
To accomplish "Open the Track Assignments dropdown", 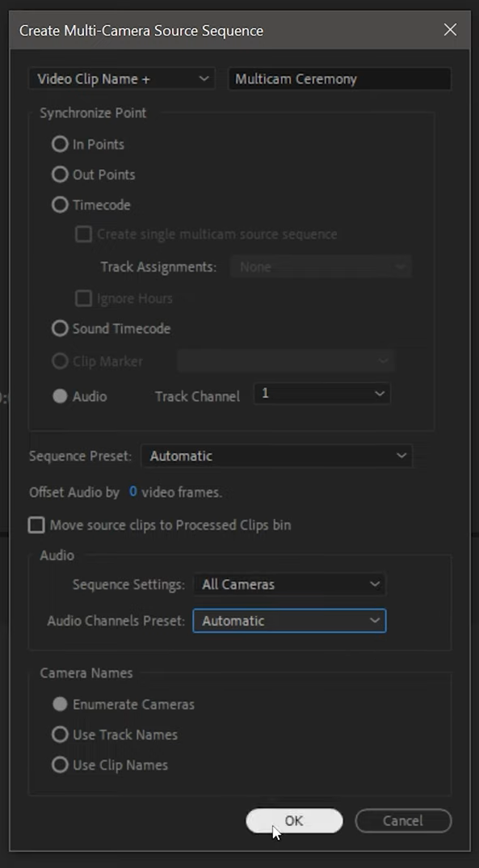I will click(320, 266).
